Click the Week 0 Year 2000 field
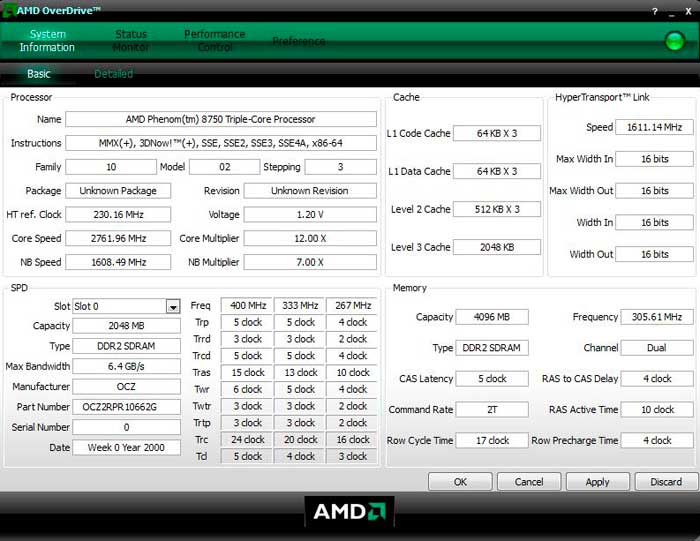Screen dimensions: 700x541 pos(126,447)
